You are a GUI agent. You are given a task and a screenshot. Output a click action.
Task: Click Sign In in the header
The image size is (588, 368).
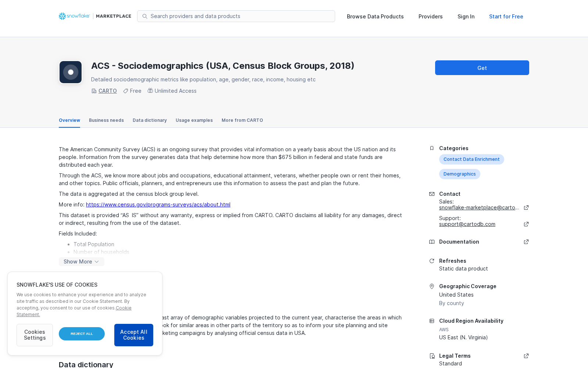tap(466, 17)
